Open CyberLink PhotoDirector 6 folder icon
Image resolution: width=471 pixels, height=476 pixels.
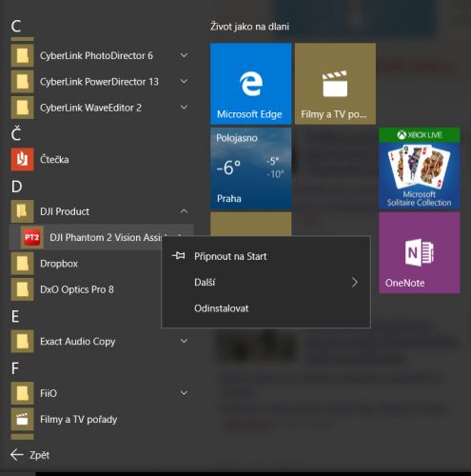tap(22, 55)
